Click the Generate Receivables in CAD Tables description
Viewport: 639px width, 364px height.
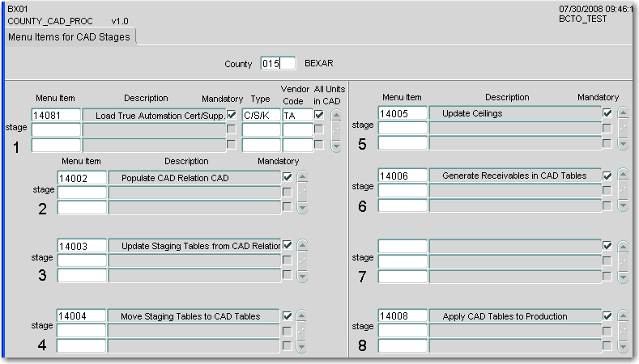click(x=515, y=176)
